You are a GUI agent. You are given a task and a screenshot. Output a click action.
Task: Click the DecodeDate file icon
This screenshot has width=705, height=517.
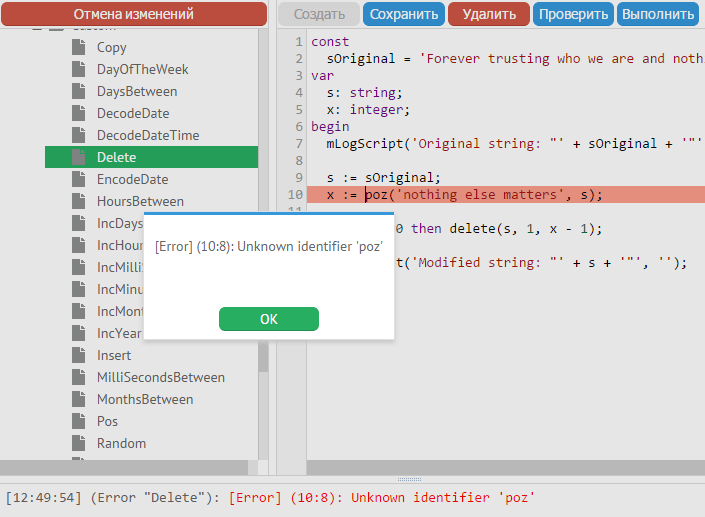click(x=79, y=114)
